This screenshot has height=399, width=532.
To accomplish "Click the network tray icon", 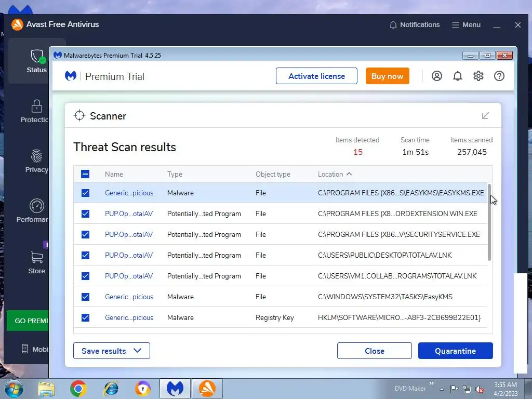I will [467, 389].
